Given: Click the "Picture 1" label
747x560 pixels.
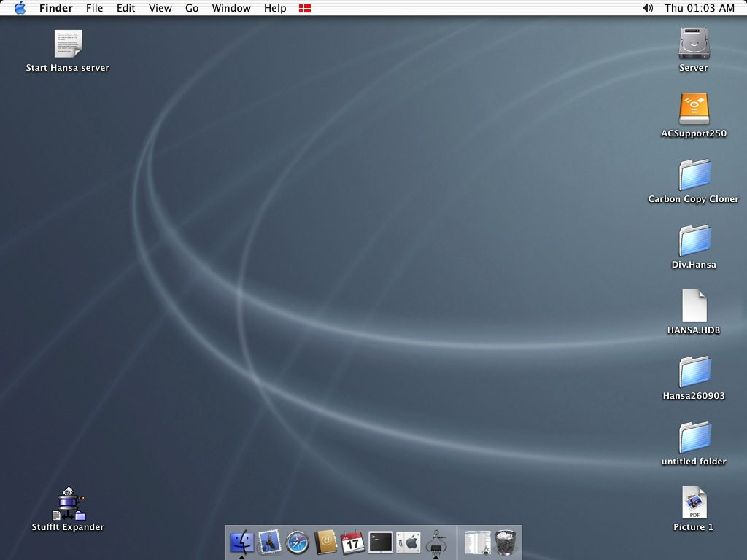Looking at the screenshot, I should tap(693, 527).
